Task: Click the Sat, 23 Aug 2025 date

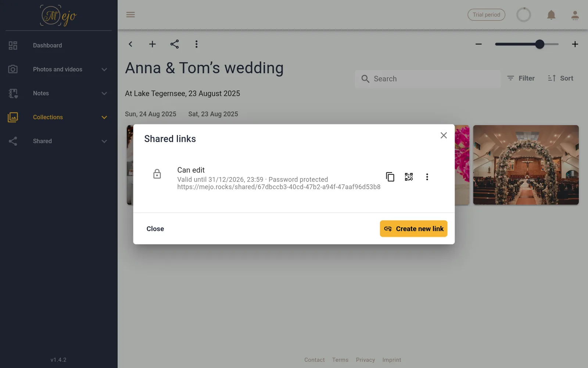Action: click(x=213, y=114)
